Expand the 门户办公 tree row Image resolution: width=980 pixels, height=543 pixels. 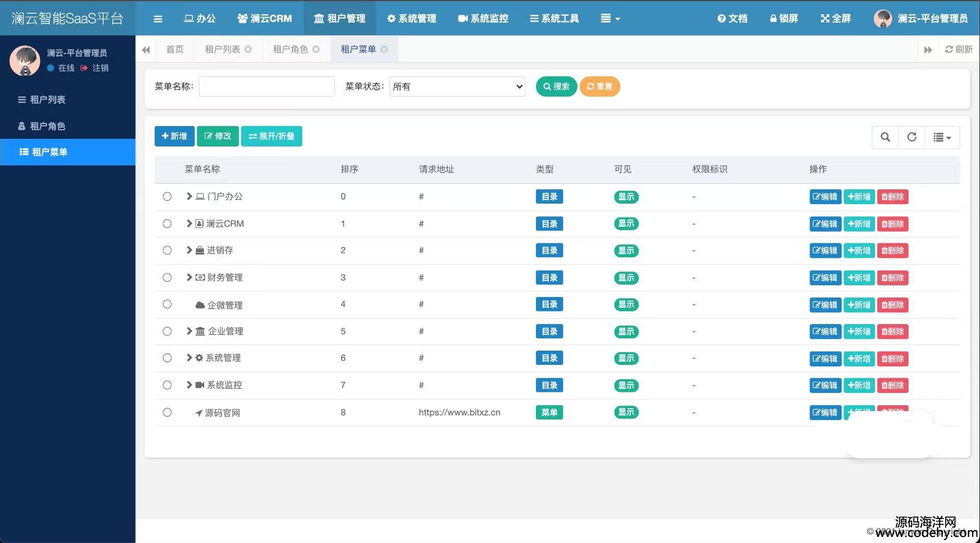coord(189,196)
